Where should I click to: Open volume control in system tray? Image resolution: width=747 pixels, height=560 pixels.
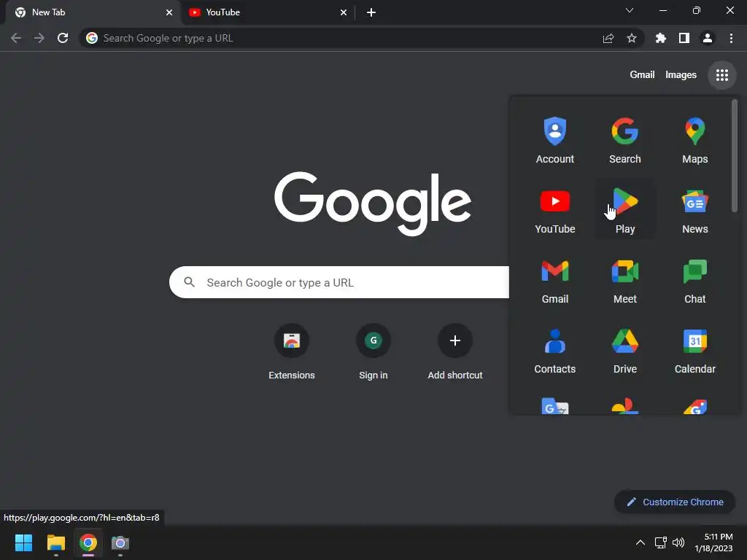(678, 542)
